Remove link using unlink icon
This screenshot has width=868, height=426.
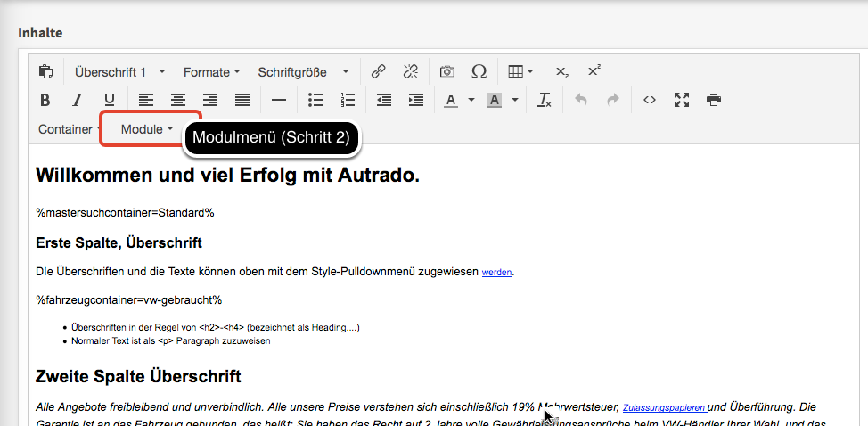[410, 72]
